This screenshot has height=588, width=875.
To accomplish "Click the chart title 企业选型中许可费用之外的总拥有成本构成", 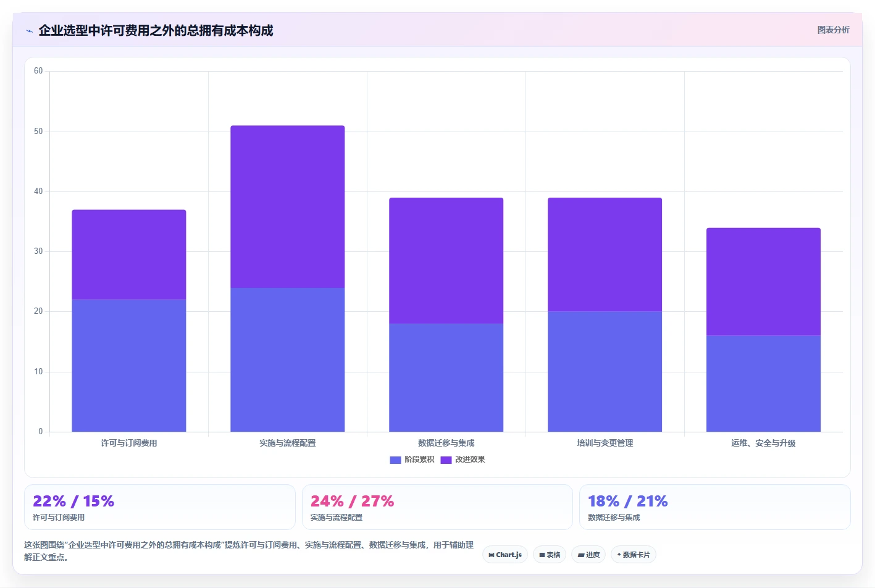I will click(156, 30).
